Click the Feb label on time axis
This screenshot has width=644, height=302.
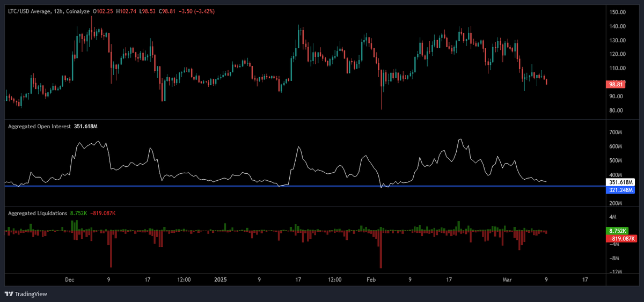coord(371,279)
